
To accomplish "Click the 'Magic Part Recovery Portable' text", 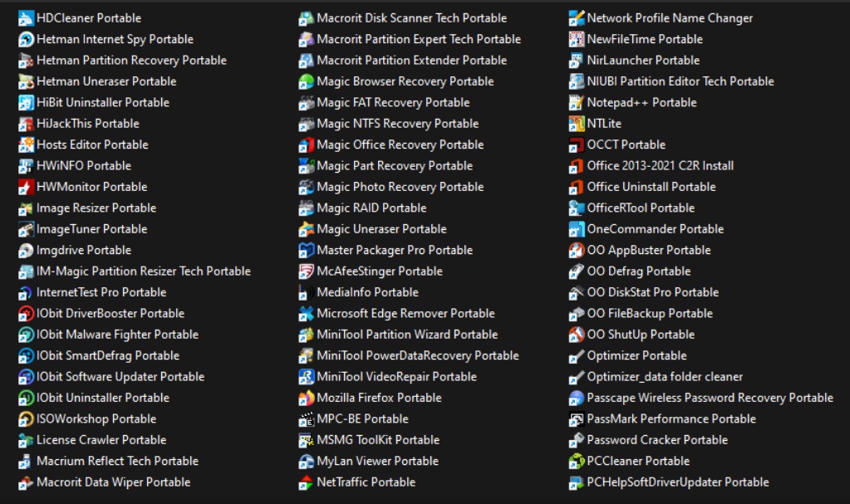I will 395,166.
